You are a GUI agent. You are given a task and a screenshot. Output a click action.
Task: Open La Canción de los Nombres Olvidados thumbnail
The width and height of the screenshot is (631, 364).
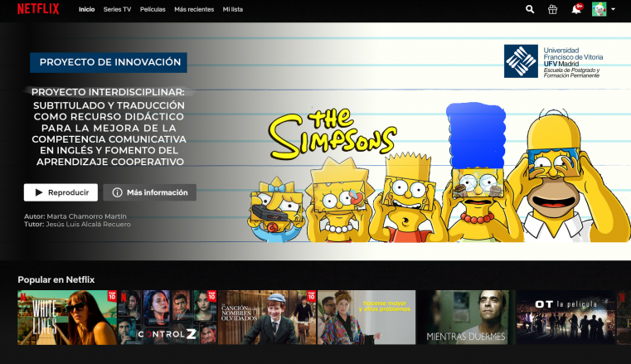pos(267,318)
